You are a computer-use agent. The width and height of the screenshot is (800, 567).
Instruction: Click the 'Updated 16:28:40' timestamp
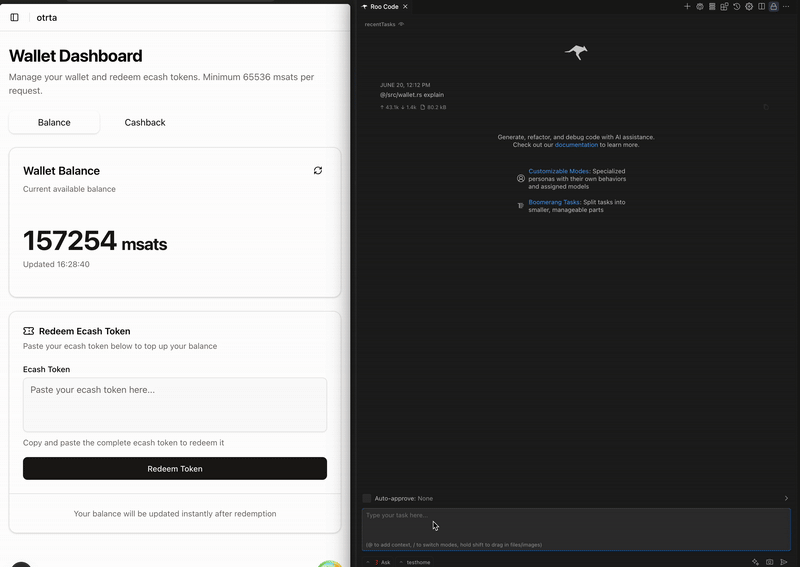tap(56, 264)
